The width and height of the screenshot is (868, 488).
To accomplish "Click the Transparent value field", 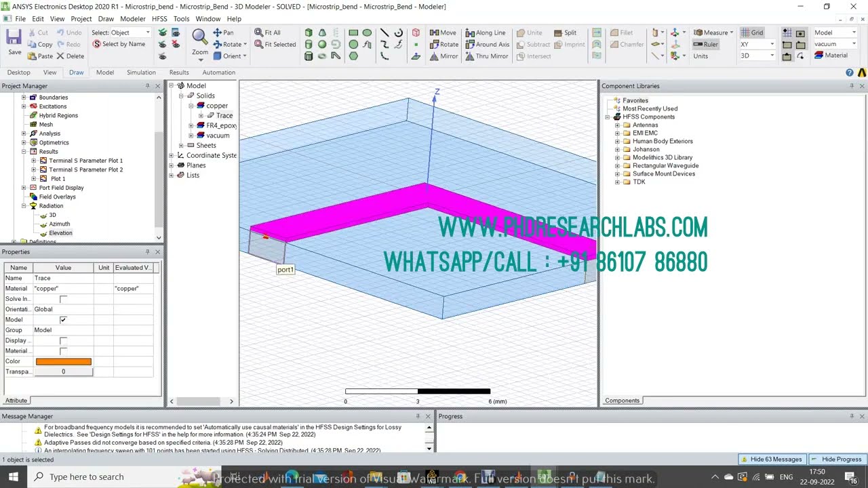I will pos(63,371).
